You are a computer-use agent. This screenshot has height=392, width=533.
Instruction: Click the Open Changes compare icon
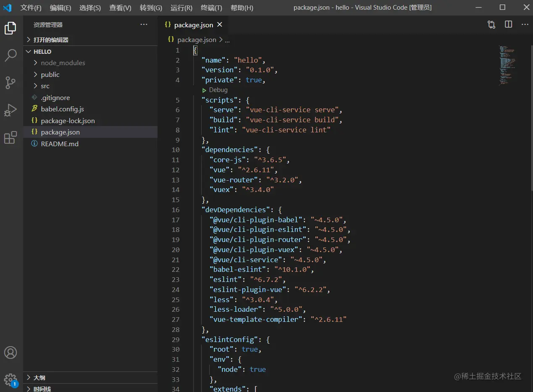pos(491,25)
